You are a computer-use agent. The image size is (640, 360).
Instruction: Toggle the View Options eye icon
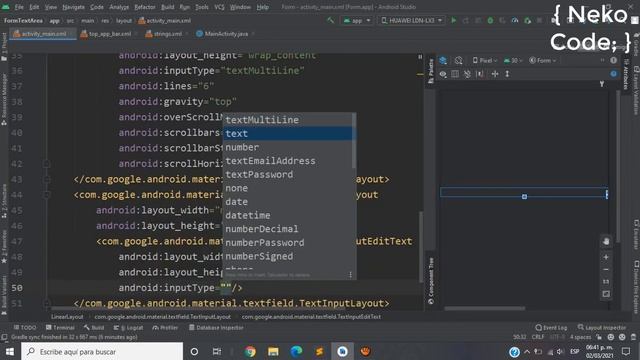point(443,74)
